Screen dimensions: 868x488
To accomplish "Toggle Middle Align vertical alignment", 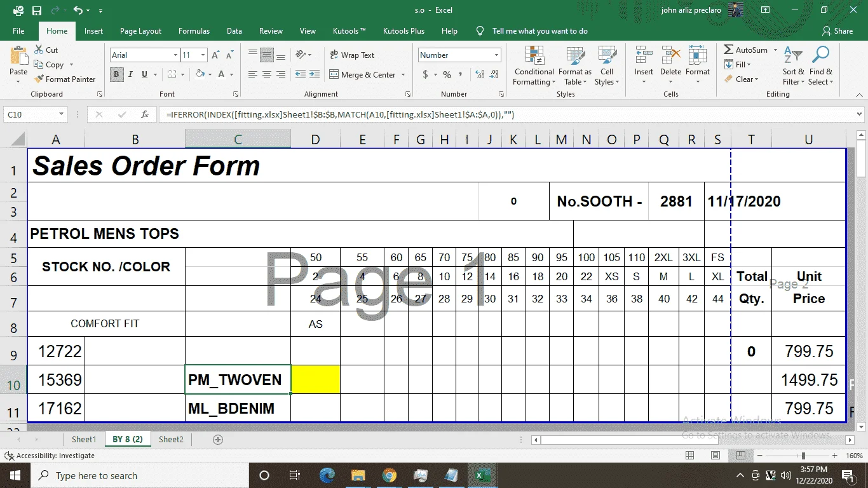I will pyautogui.click(x=267, y=55).
